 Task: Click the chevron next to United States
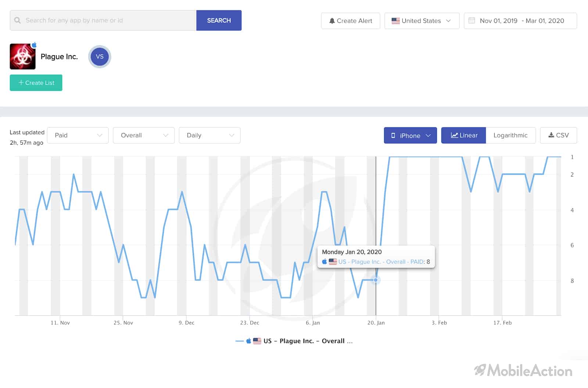click(x=448, y=21)
